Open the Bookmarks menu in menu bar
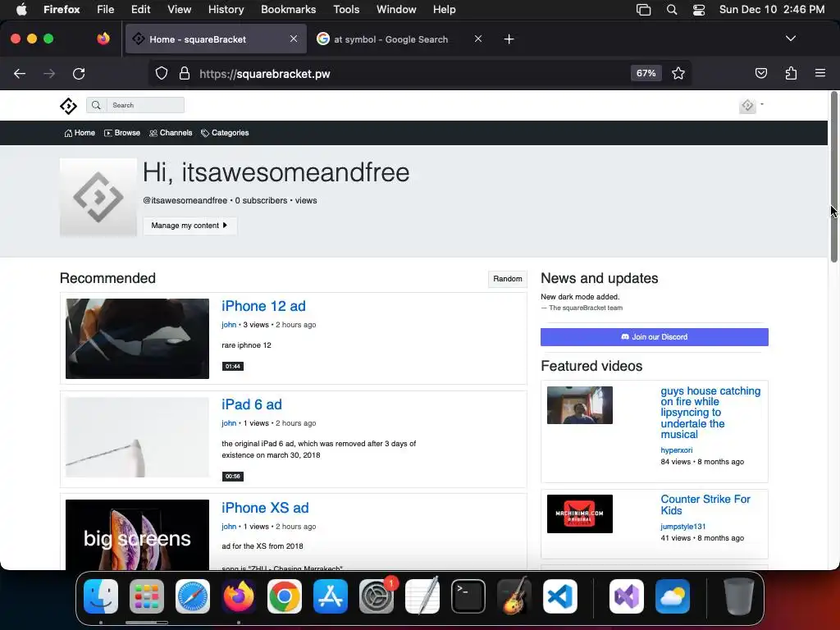840x630 pixels. tap(288, 10)
